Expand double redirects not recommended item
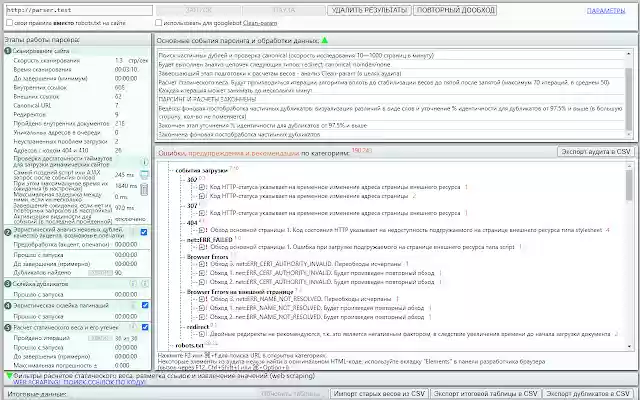This screenshot has height=400, width=640. click(x=202, y=334)
